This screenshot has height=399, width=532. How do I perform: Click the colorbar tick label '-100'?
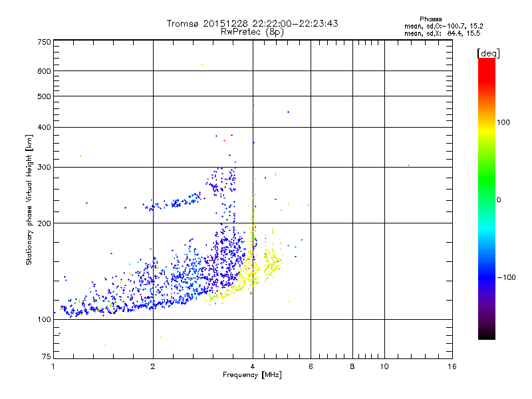(x=507, y=277)
